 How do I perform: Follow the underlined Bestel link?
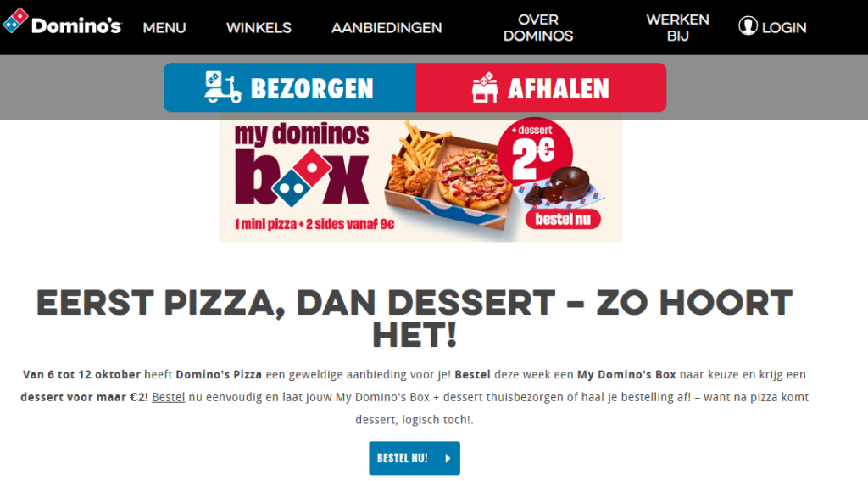click(169, 397)
